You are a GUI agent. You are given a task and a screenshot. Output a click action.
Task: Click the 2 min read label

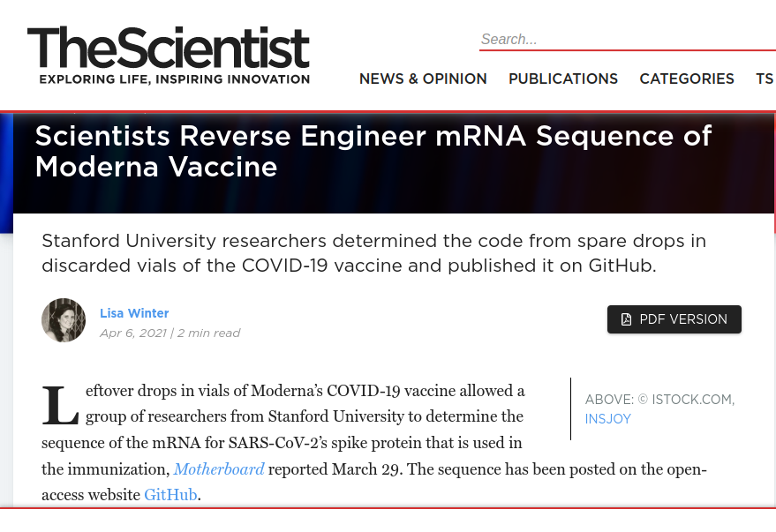tap(209, 333)
